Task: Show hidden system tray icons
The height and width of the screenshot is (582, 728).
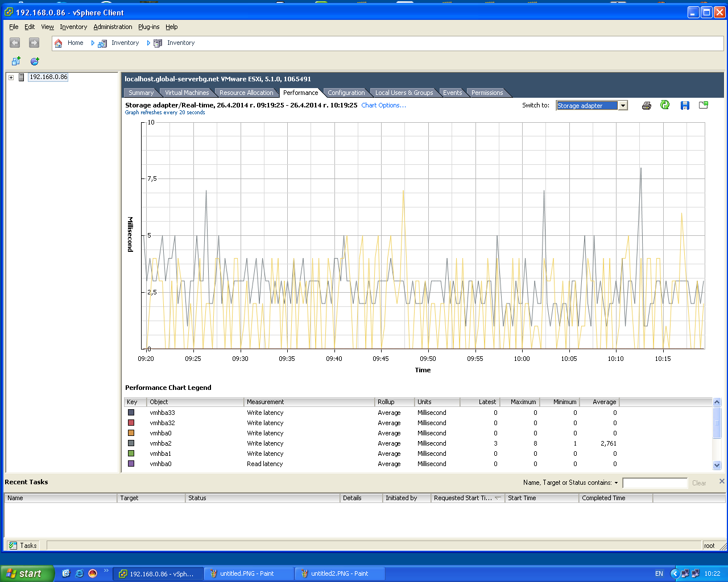Action: (675, 573)
